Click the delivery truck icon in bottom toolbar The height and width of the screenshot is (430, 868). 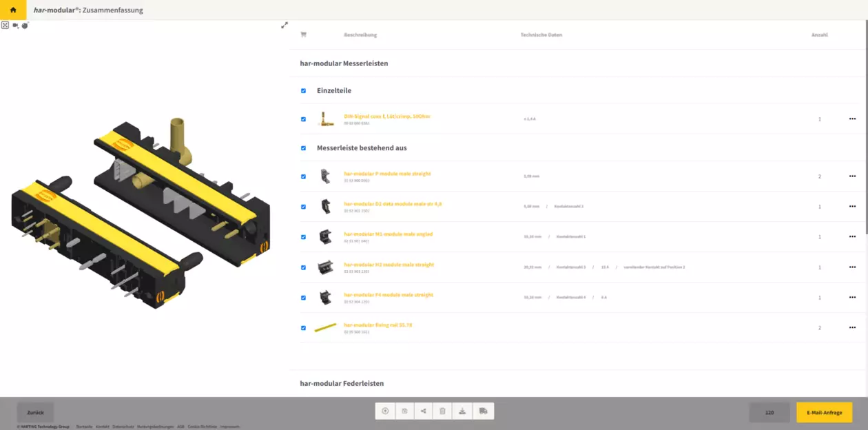483,411
